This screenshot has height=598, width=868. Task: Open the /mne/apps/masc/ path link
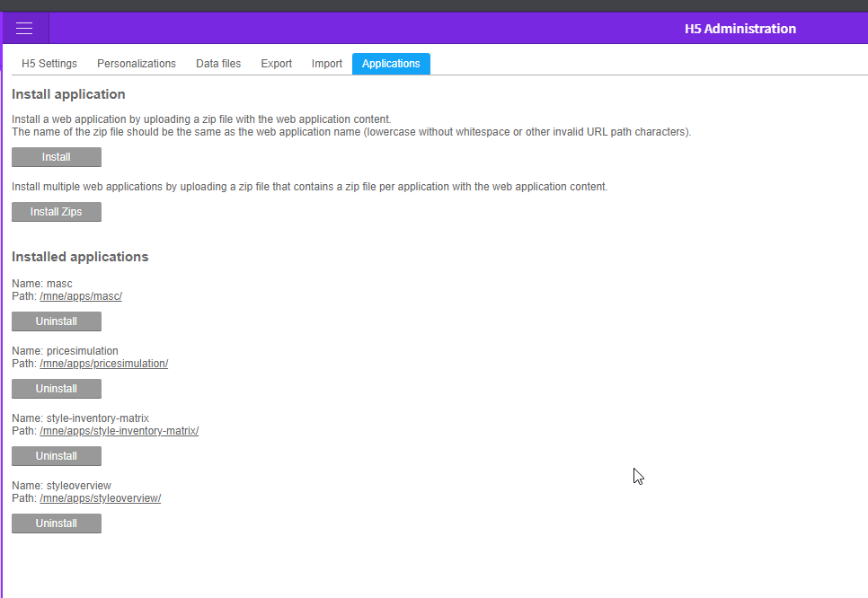[x=81, y=296]
